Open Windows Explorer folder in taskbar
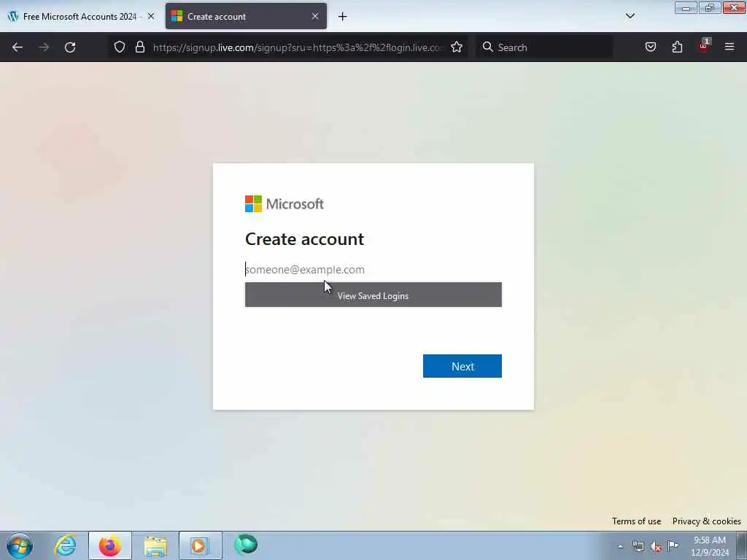The image size is (747, 560). click(155, 545)
